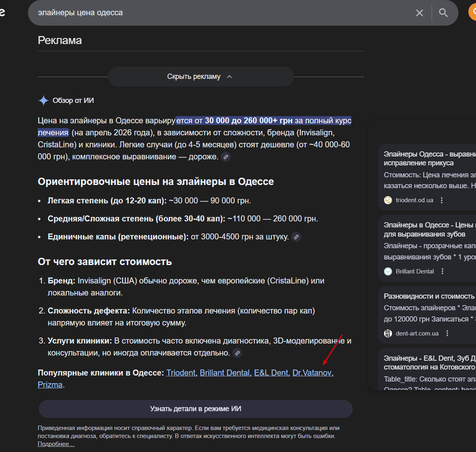Open the Подробнее disclaimer link

(x=56, y=444)
